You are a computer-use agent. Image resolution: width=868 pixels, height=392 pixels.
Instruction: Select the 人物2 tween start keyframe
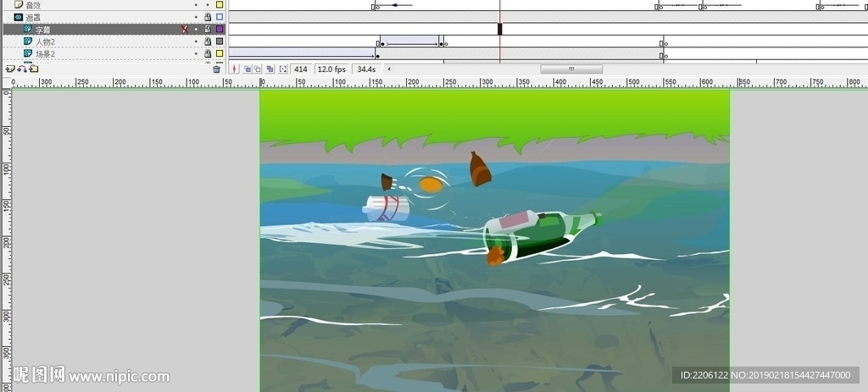coord(381,42)
